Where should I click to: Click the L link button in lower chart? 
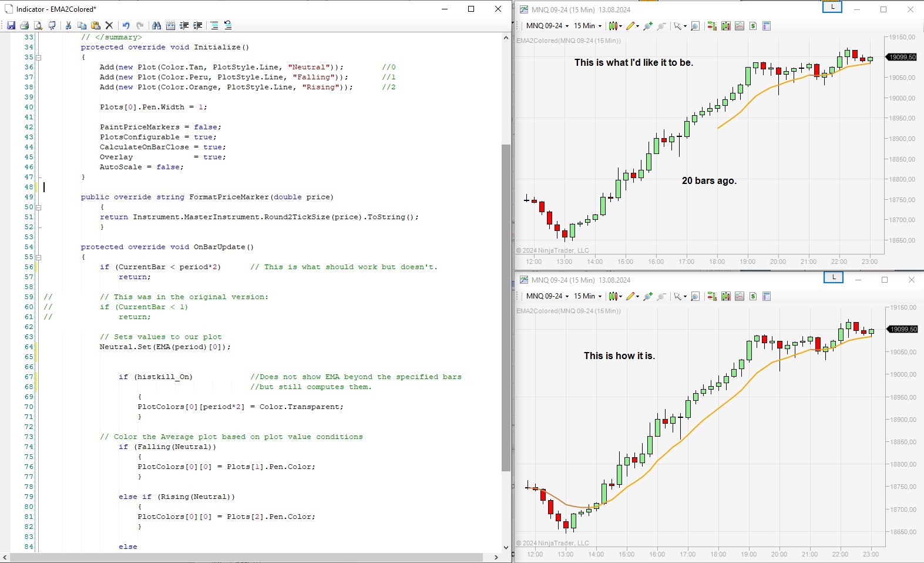pos(834,277)
